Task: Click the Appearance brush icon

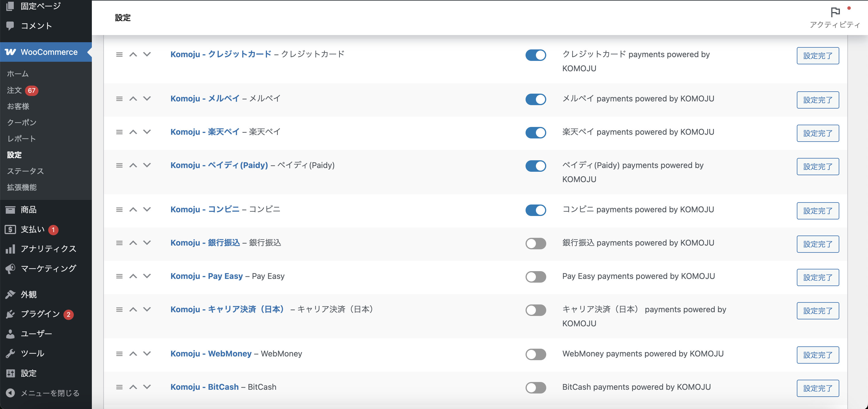Action: [x=10, y=294]
